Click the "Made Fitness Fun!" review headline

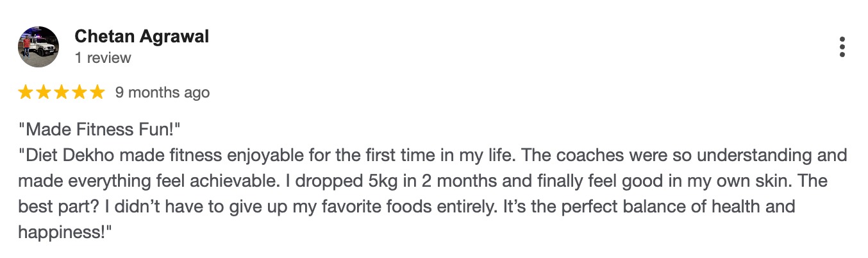click(x=99, y=130)
